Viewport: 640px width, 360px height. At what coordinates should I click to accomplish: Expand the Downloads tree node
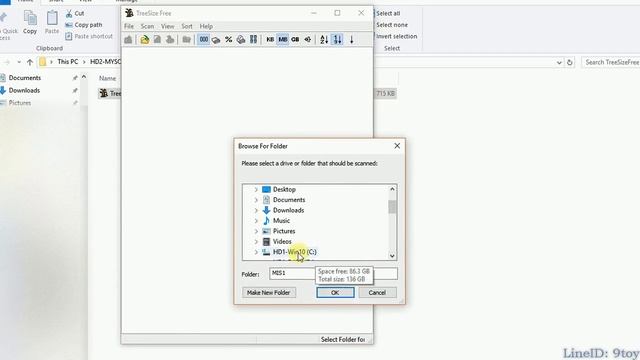tap(256, 210)
